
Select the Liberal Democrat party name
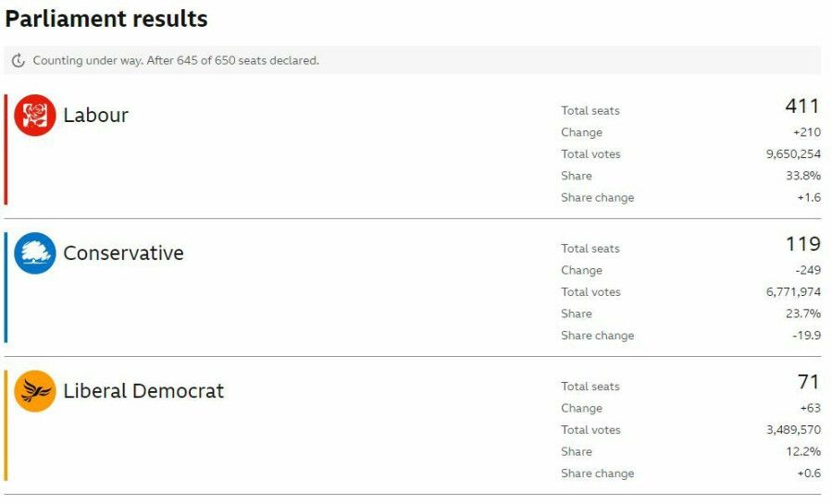tap(143, 391)
